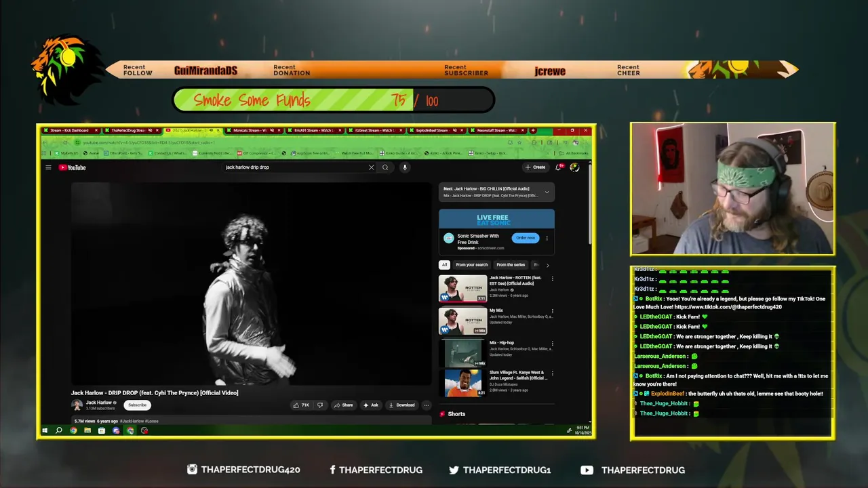Click the Share button under the video

343,405
